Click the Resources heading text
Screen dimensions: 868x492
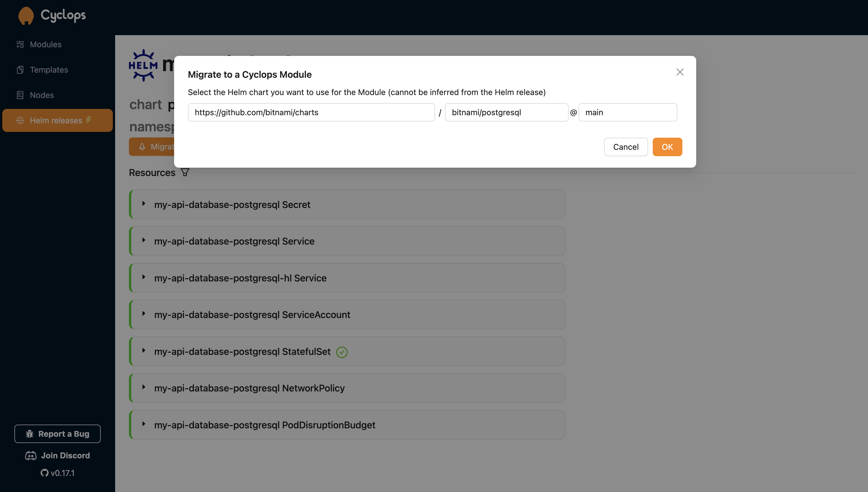coord(152,173)
